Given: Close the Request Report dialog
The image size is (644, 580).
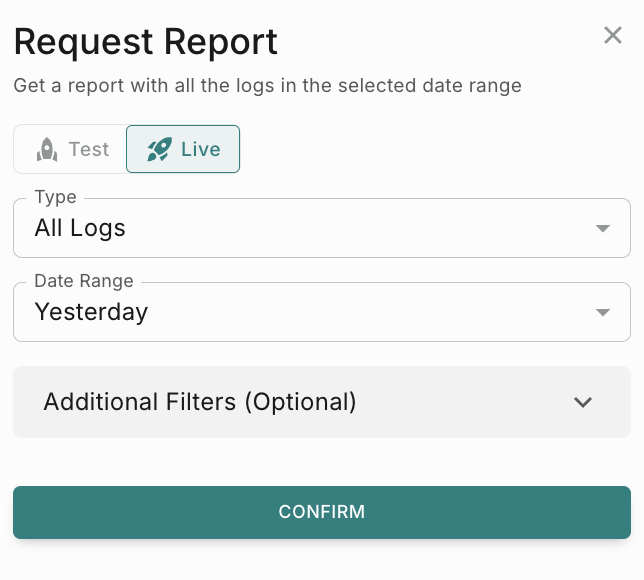Looking at the screenshot, I should (x=613, y=36).
